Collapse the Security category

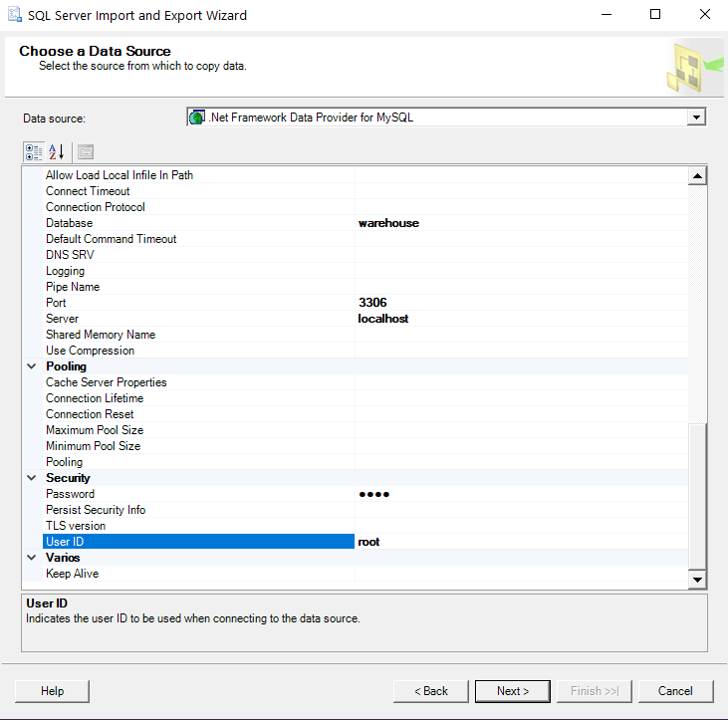click(32, 478)
